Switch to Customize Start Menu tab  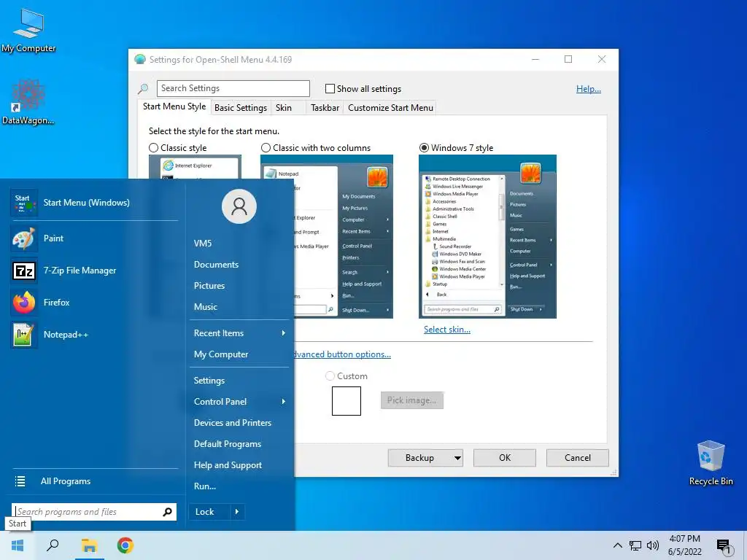point(391,108)
